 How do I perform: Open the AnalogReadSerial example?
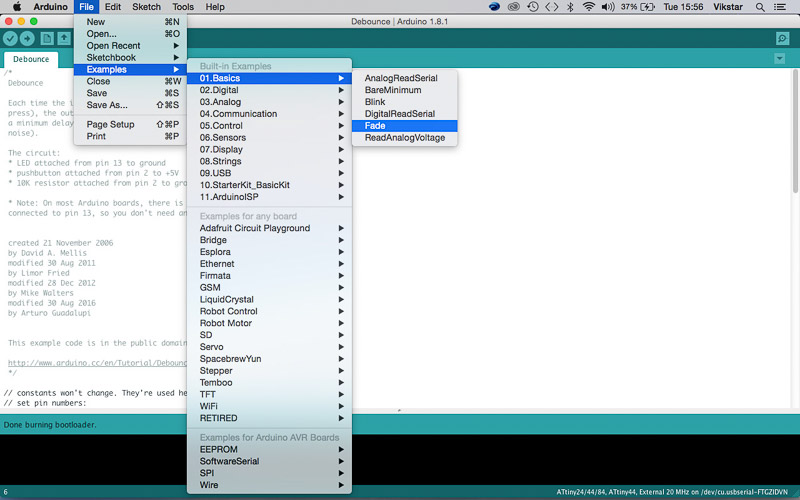click(x=405, y=78)
